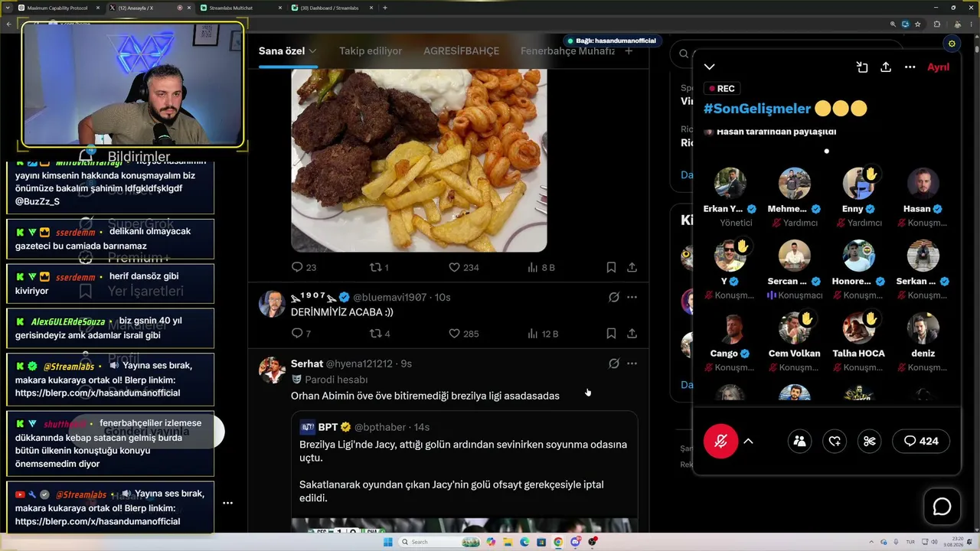
Task: Open the Space pop-out window icon
Action: tap(862, 67)
